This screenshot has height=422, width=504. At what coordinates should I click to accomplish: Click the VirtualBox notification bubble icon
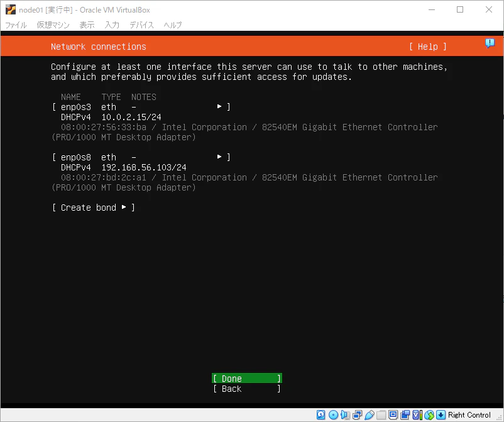coord(490,43)
